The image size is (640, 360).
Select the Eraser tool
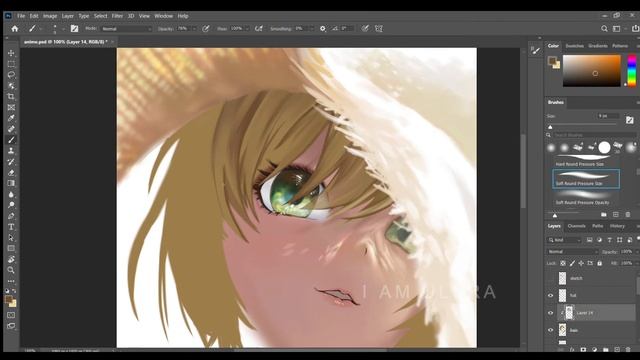11,173
